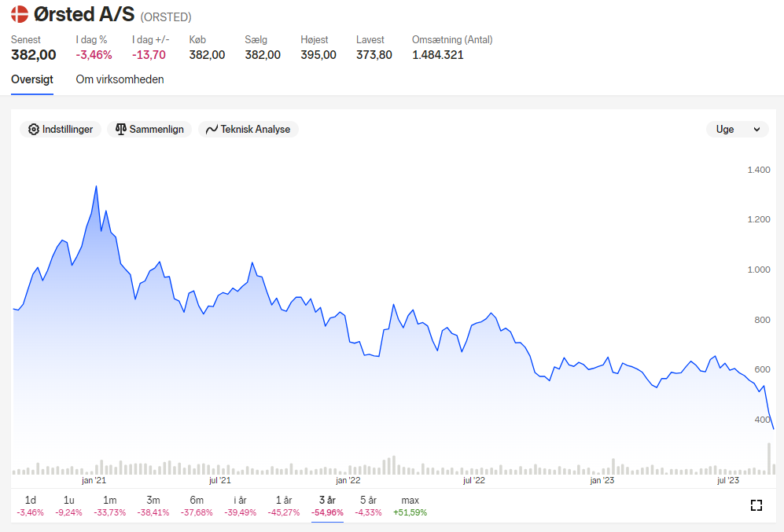Select the 3m time range

coord(153,505)
